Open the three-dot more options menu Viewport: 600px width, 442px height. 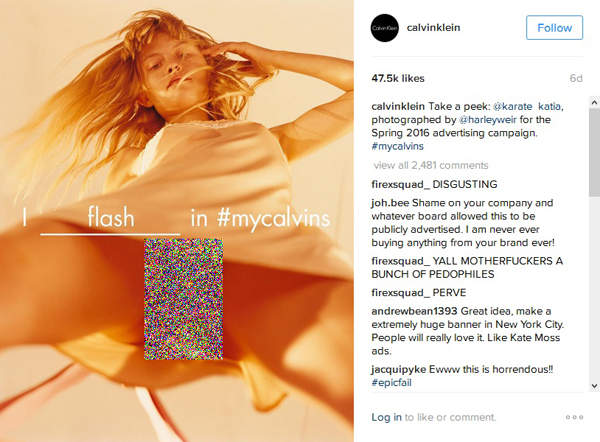click(x=574, y=417)
